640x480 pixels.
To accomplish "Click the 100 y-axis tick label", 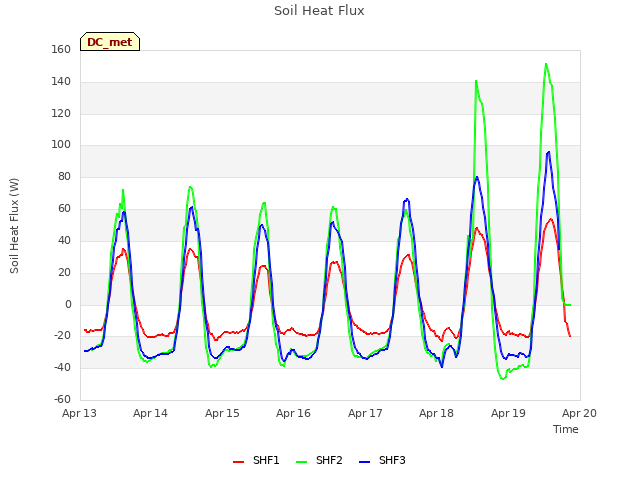I will click(61, 144).
